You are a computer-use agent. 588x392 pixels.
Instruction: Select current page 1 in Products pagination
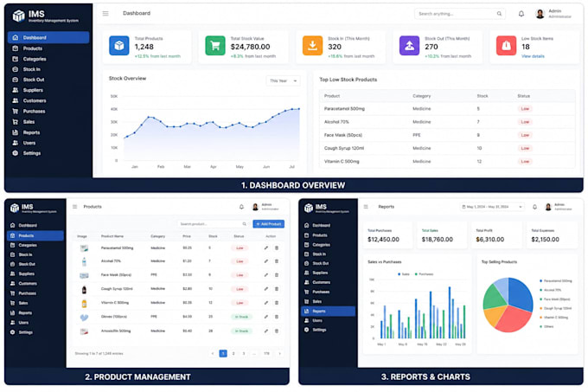click(223, 353)
